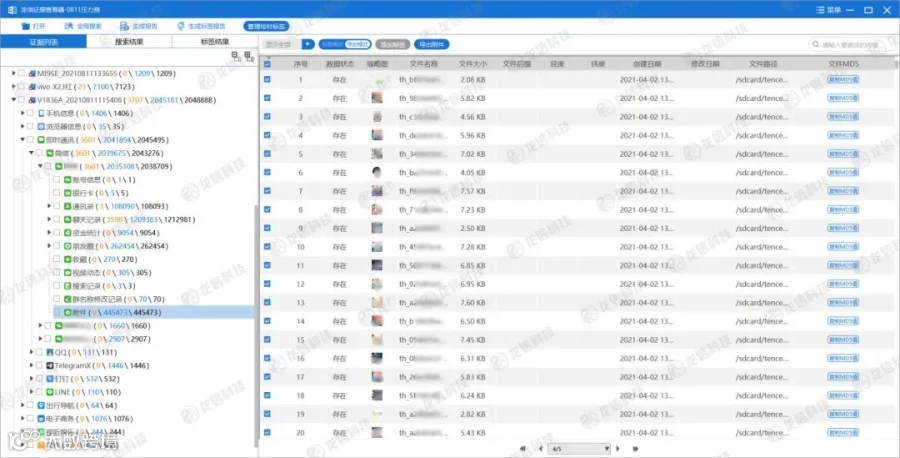This screenshot has height=458, width=900.
Task: Sort by the 创建日期 column header
Action: (x=647, y=64)
